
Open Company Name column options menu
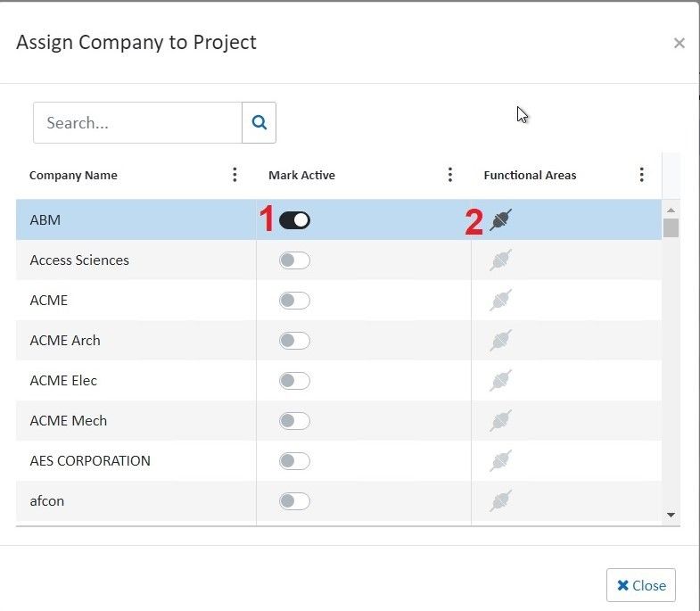(235, 175)
